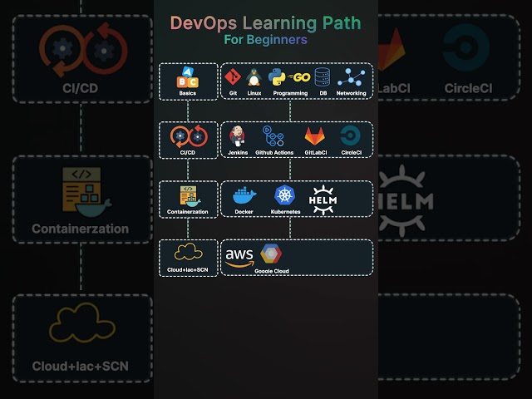Click the large blurred cloud icon at left
Image resolution: width=532 pixels, height=399 pixels.
point(82,323)
